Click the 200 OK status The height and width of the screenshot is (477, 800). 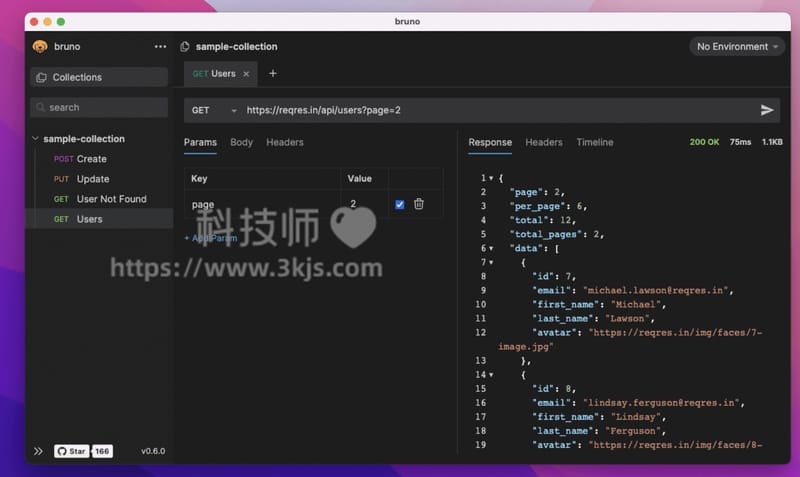point(704,142)
